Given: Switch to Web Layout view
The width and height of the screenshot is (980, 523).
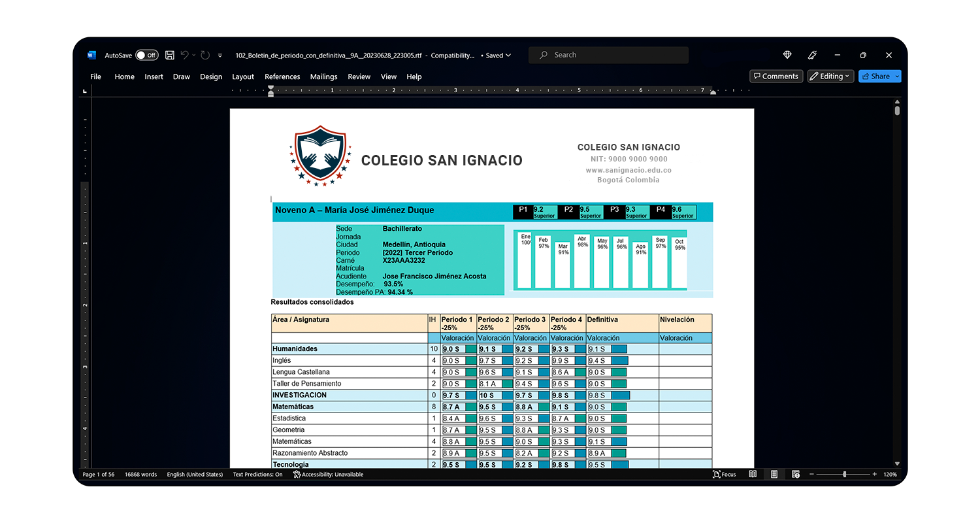Looking at the screenshot, I should click(796, 475).
